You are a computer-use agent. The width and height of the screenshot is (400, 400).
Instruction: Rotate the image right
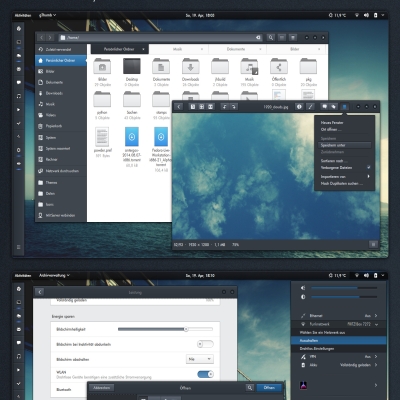[233, 107]
